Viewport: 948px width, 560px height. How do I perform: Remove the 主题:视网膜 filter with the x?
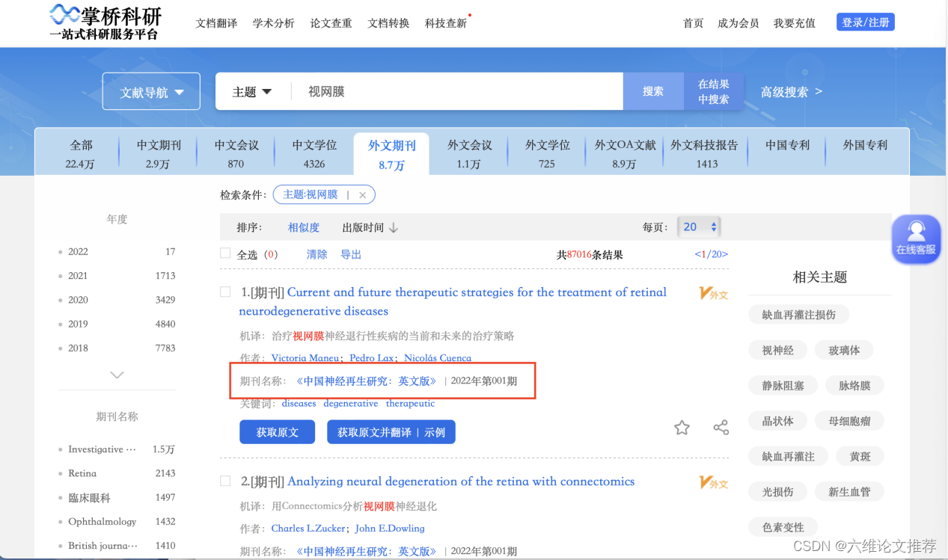(363, 194)
